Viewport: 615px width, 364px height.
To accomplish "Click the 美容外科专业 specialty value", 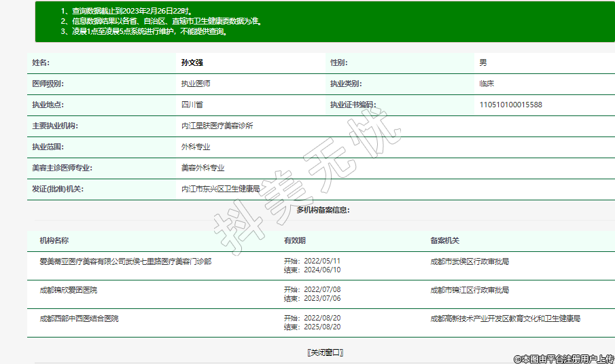I will [203, 168].
